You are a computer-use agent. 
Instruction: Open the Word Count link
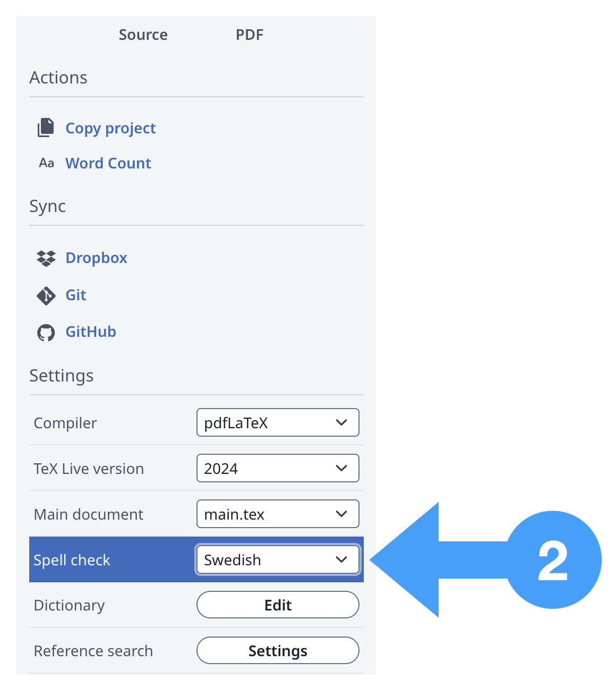tap(108, 163)
